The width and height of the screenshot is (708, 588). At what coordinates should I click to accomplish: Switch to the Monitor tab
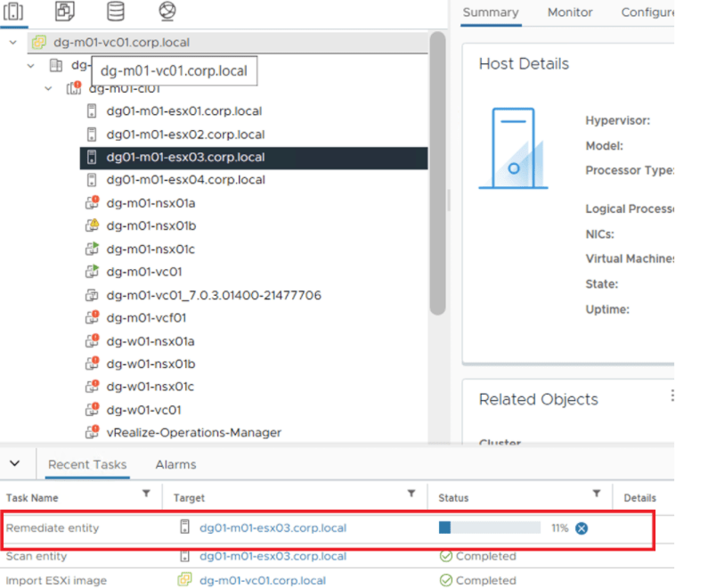click(x=570, y=12)
